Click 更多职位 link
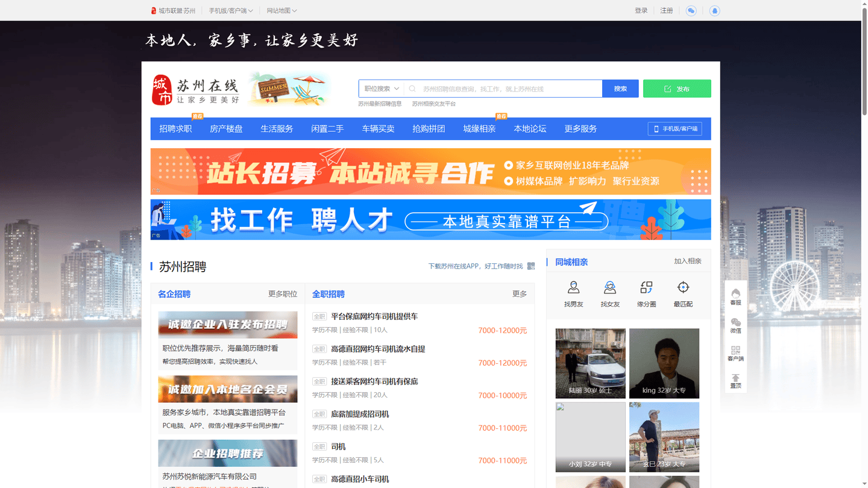 283,294
